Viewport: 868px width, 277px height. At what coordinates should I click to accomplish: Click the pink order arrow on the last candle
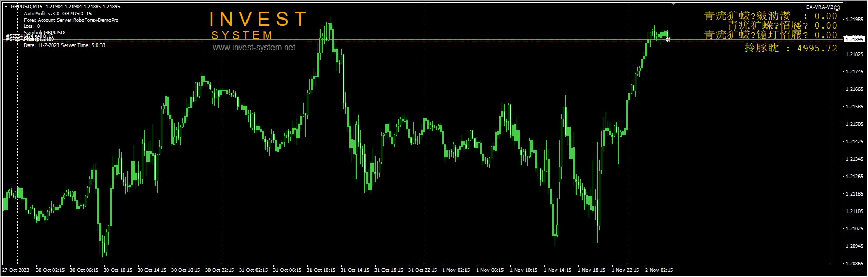(668, 40)
